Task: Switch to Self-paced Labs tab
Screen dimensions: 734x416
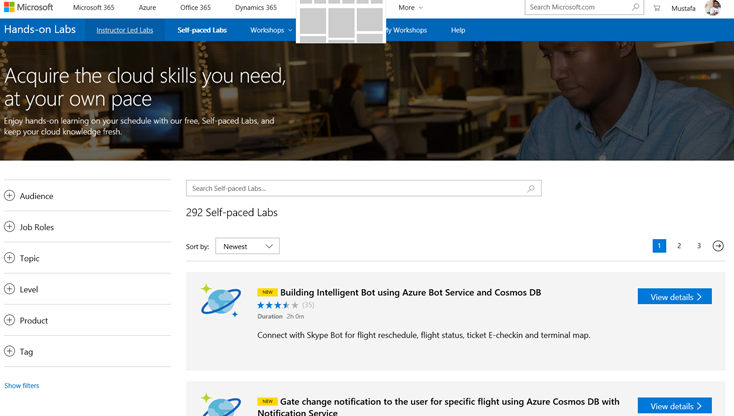Action: [202, 30]
